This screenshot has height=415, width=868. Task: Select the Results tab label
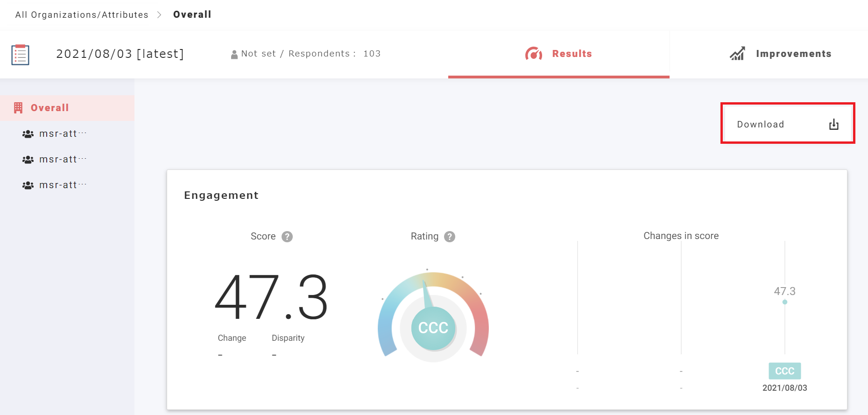click(572, 54)
